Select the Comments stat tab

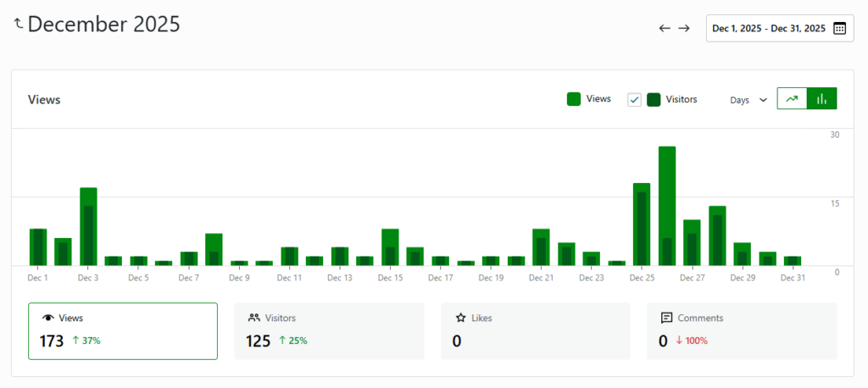(741, 331)
